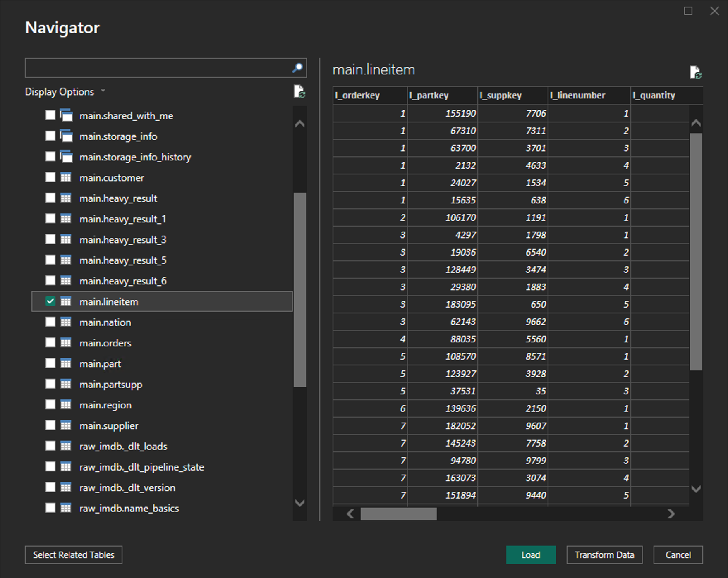Click the table icon for main.lineitem
Image resolution: width=728 pixels, height=578 pixels.
pyautogui.click(x=66, y=301)
